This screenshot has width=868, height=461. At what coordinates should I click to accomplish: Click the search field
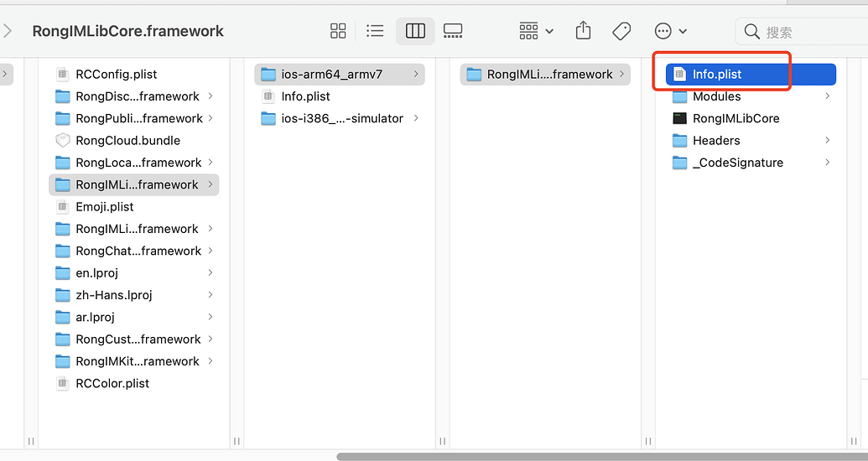pyautogui.click(x=802, y=32)
